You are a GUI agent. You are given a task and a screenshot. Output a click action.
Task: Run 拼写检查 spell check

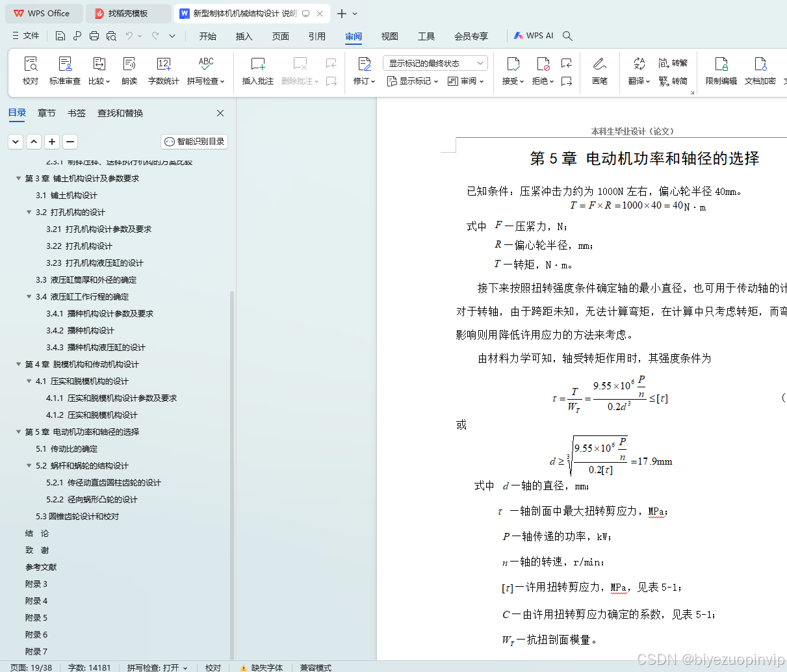[206, 70]
